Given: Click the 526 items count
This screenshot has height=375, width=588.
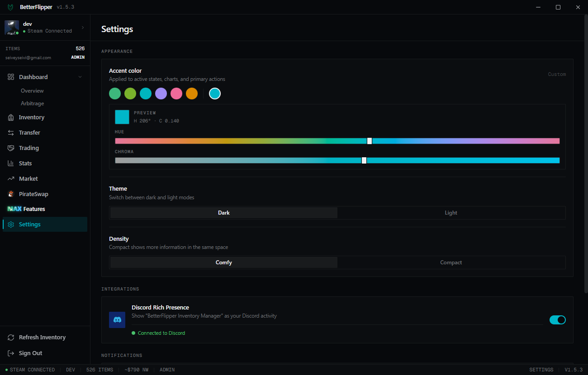Looking at the screenshot, I should click(x=80, y=48).
